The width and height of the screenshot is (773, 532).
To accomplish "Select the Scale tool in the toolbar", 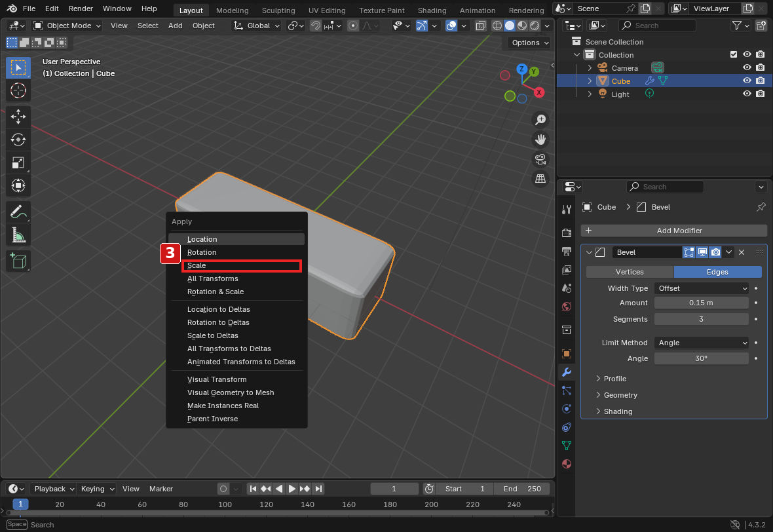I will [x=18, y=162].
